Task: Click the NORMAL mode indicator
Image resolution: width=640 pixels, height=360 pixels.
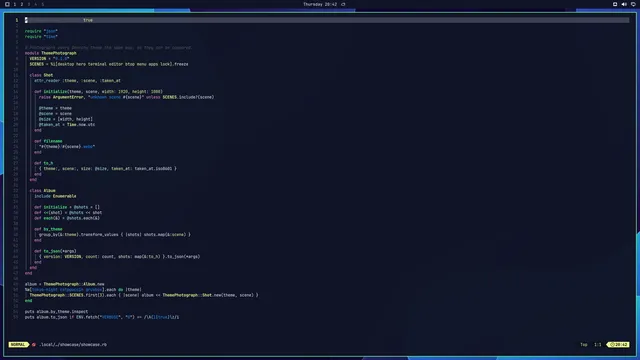Action: (x=18, y=344)
